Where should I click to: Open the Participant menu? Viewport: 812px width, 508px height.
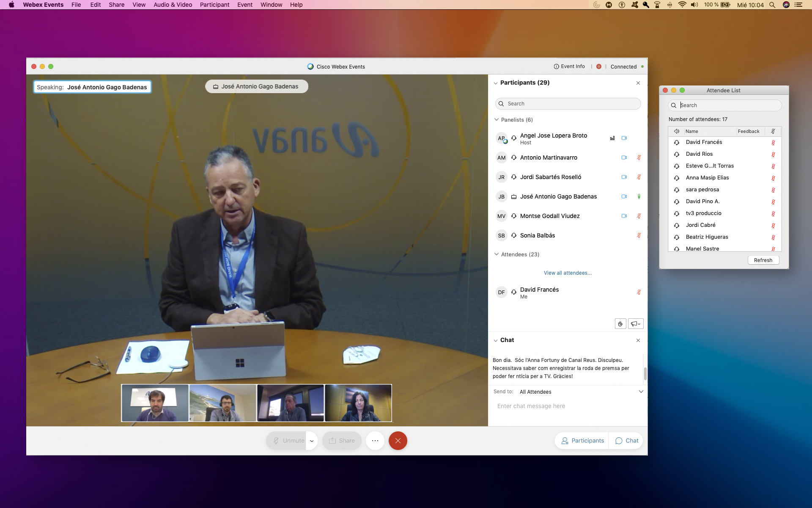coord(214,5)
